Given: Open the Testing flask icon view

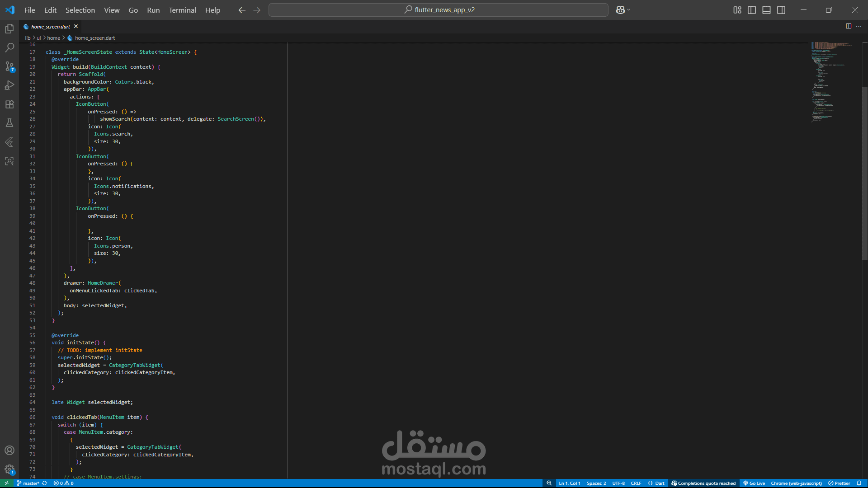Looking at the screenshot, I should click(9, 123).
